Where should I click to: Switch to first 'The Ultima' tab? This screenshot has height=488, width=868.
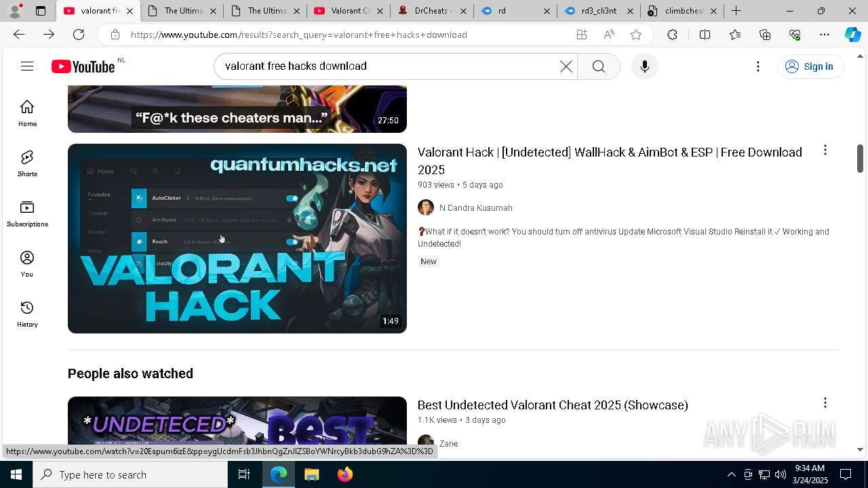tap(182, 11)
